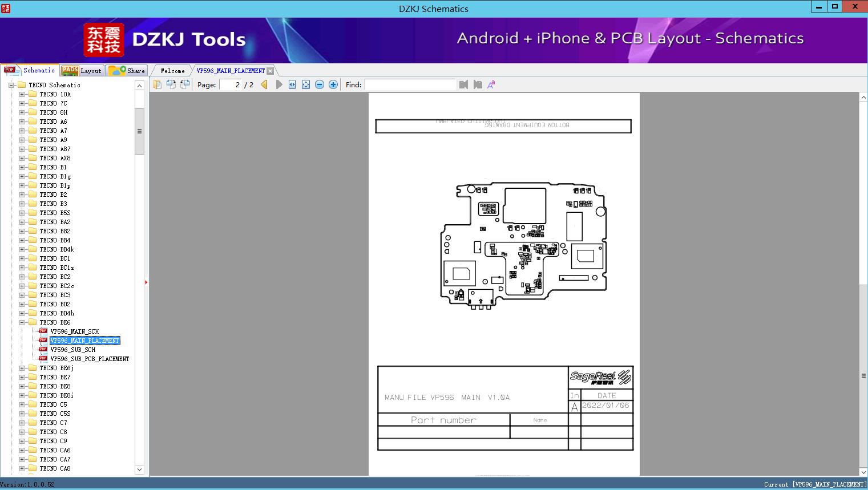
Task: Switch to the PADS Layout tab
Action: pyautogui.click(x=82, y=70)
